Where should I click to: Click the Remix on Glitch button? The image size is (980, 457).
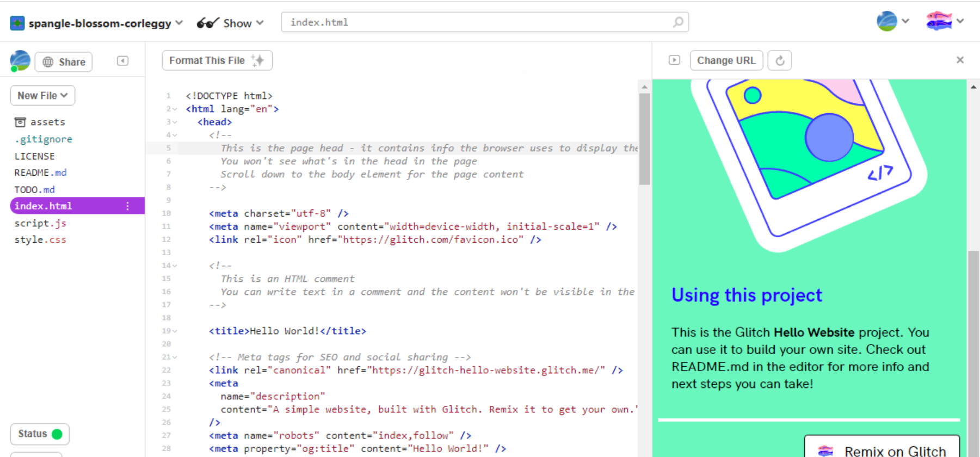882,446
